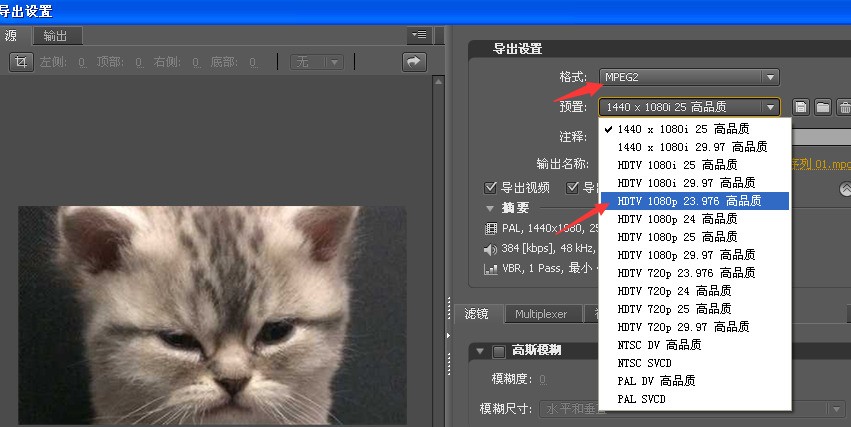Click the round collapse arrow button
Image resolution: width=851 pixels, height=427 pixels.
click(845, 187)
